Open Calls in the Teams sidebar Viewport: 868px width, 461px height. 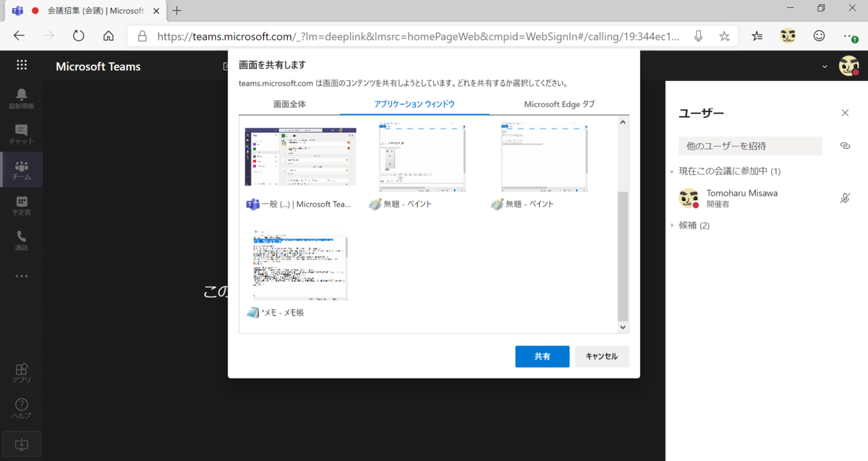[22, 241]
